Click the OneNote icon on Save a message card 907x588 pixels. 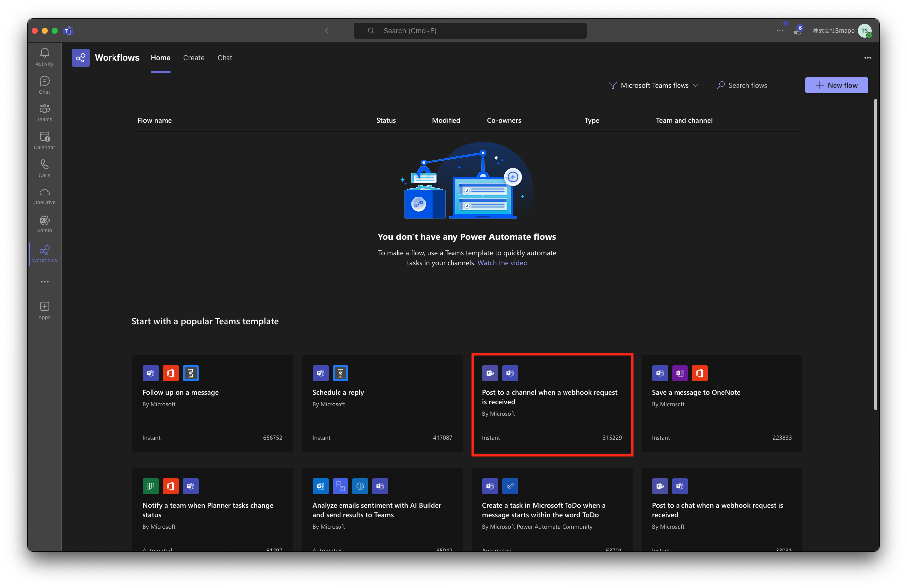coord(680,373)
